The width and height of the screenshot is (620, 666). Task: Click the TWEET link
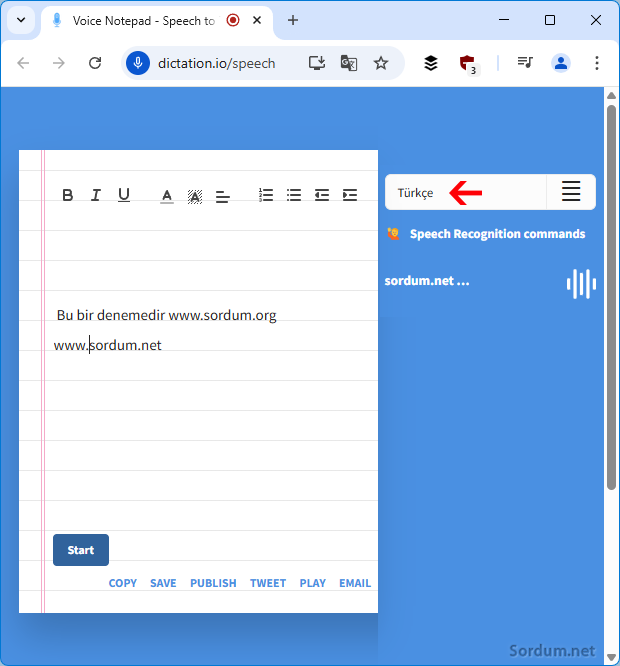click(268, 583)
